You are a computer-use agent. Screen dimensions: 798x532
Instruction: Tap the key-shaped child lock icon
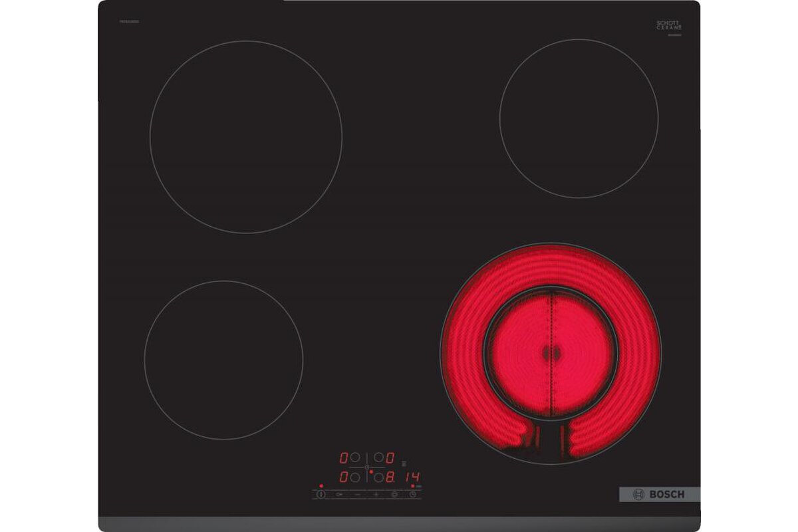339,494
